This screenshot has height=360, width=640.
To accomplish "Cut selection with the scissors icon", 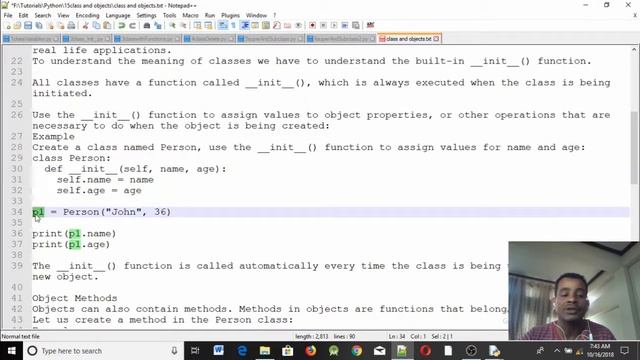I will 85,26.
